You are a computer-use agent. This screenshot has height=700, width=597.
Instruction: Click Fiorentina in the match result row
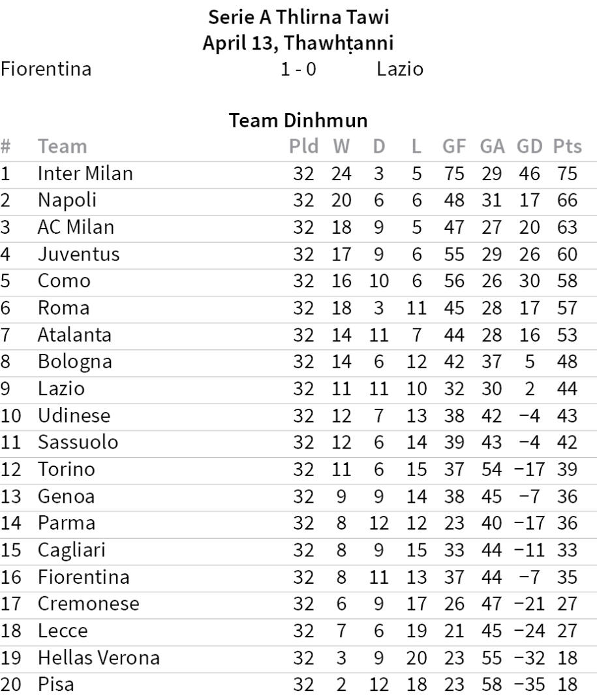(x=46, y=69)
